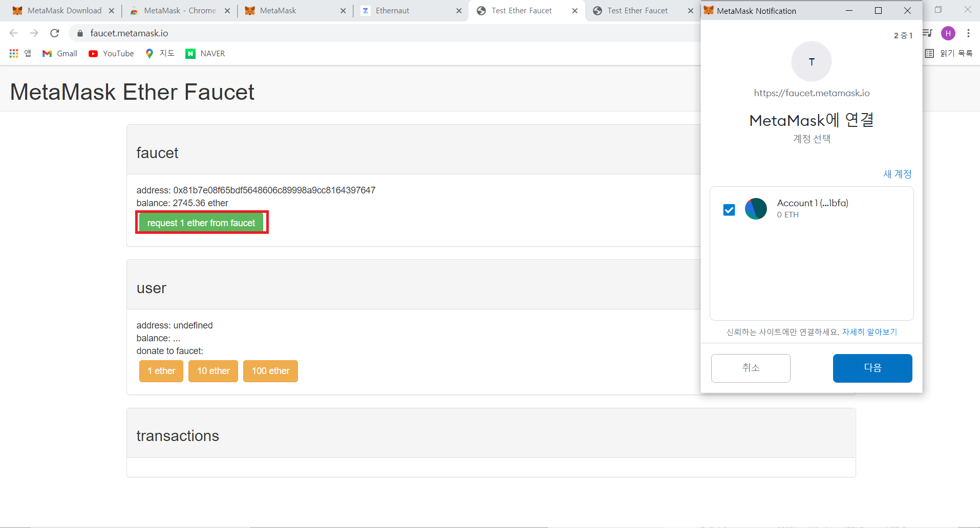This screenshot has height=528, width=980.
Task: Click the Account 1 identicon avatar
Action: click(x=756, y=209)
